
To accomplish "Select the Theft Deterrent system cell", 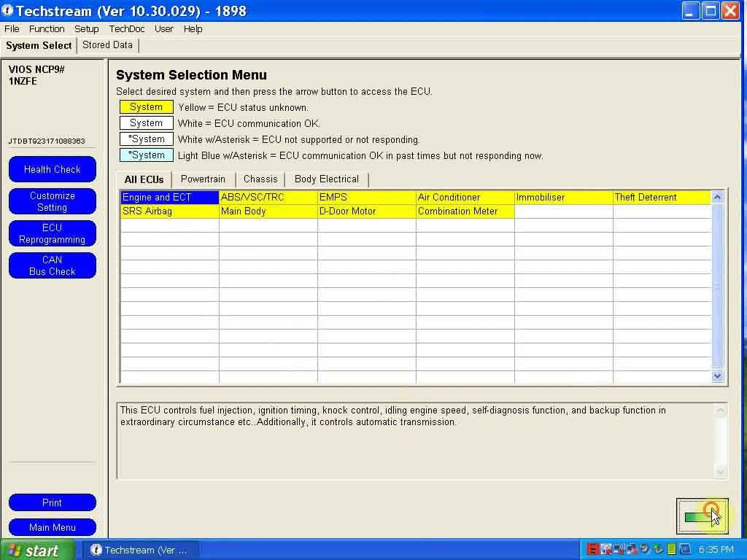I will coord(662,197).
